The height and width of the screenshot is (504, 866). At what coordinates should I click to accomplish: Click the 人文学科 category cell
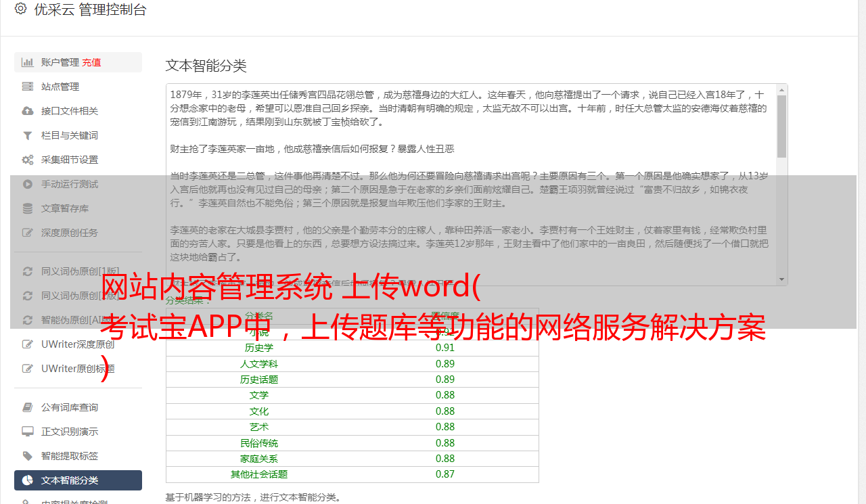coord(259,364)
